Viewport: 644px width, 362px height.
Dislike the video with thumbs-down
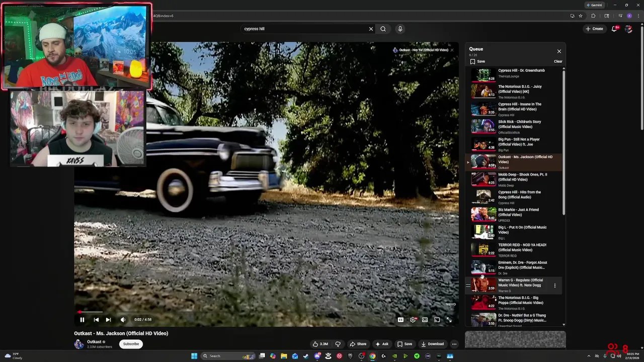[x=338, y=344]
